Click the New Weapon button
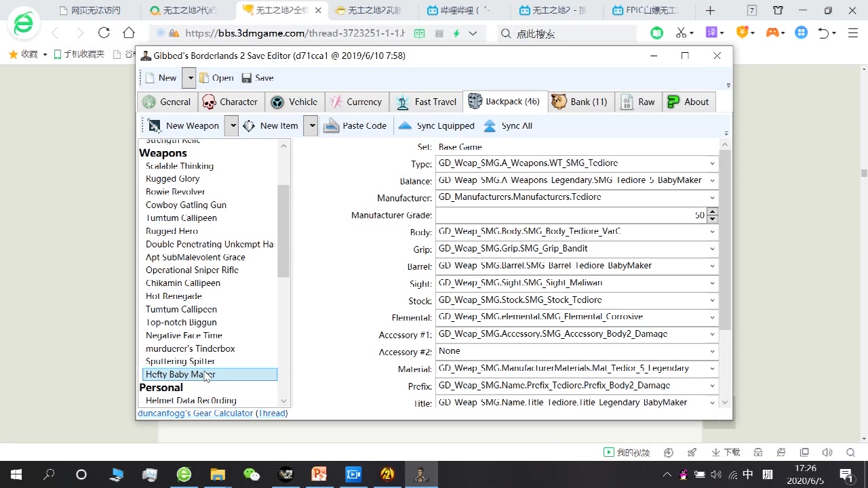The image size is (868, 488). pos(184,125)
